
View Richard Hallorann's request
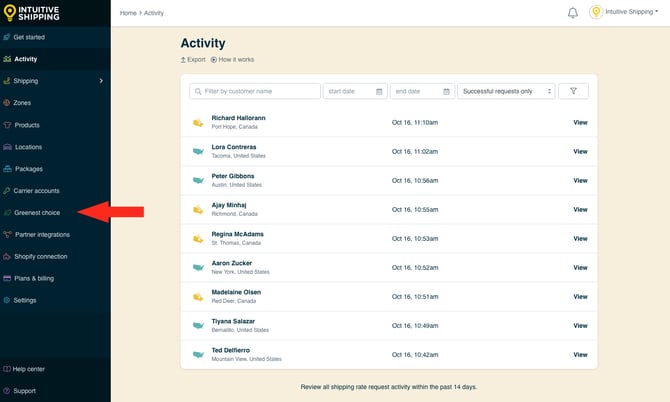pos(580,123)
